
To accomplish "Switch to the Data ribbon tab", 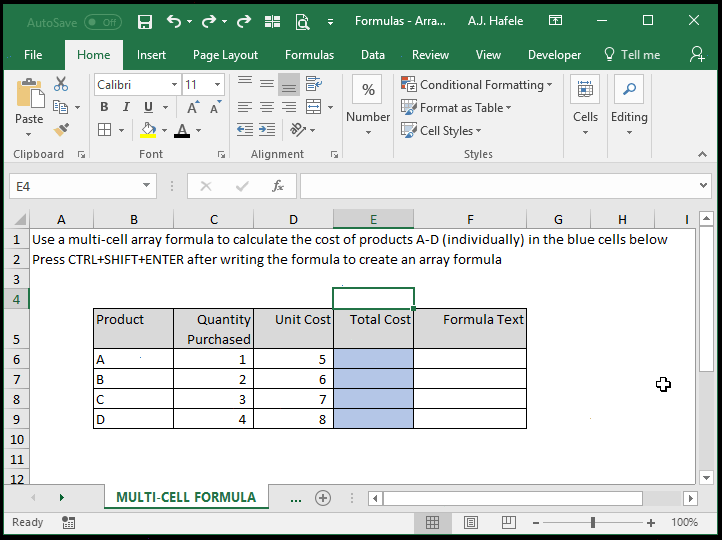I will 373,55.
